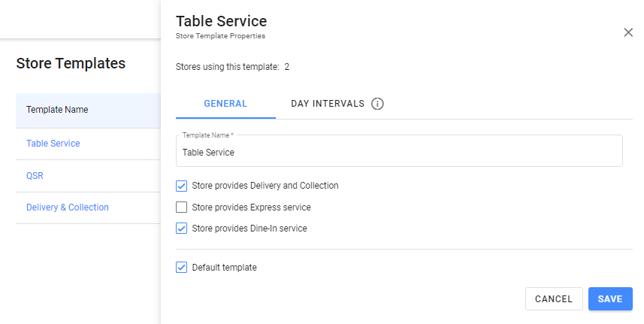Click the Template Name column header
644x324 pixels.
tap(57, 110)
